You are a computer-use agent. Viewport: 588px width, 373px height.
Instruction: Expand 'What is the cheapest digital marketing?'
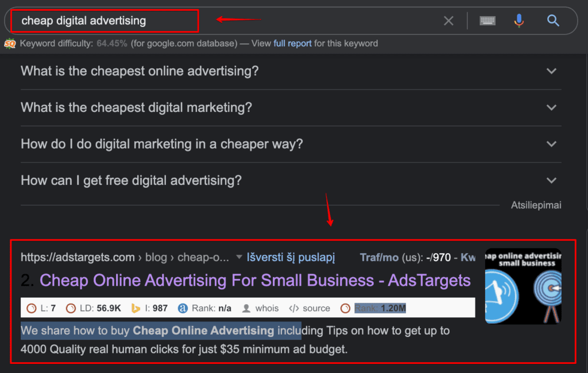[x=291, y=107]
